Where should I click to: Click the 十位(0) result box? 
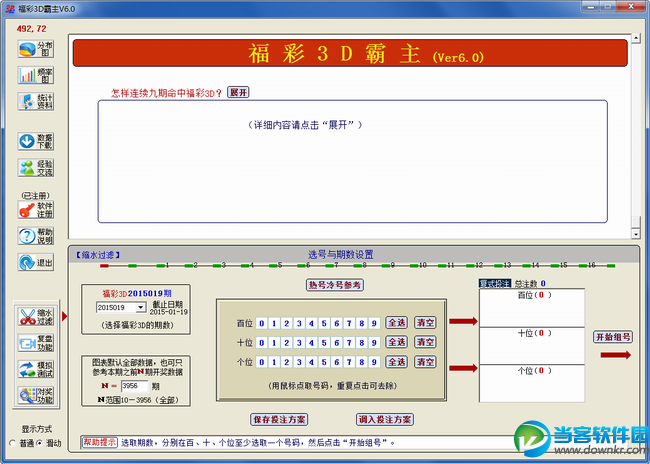pos(532,346)
